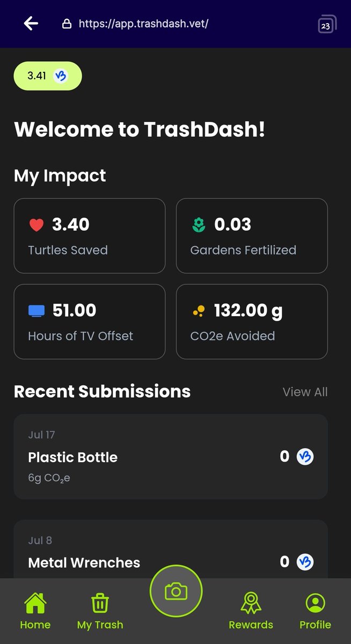Open the Profile tab
This screenshot has width=351, height=644.
[315, 611]
